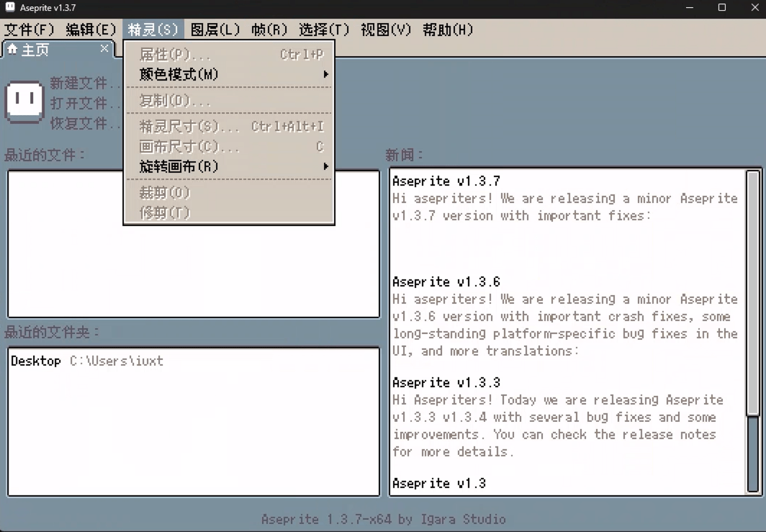Click the 裁剪(O) menu entry
Viewport: 766px width, 532px height.
[229, 192]
